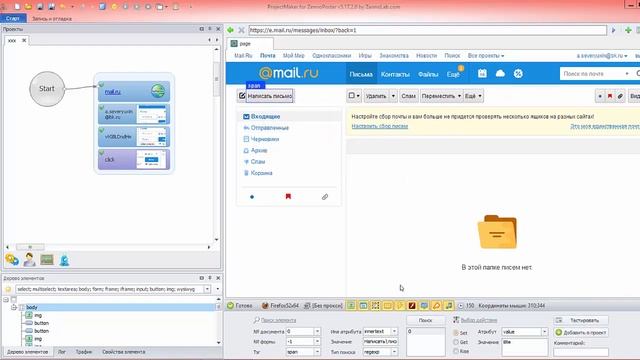
Task: Click the blue microscope icon below canvas
Action: tap(64, 260)
